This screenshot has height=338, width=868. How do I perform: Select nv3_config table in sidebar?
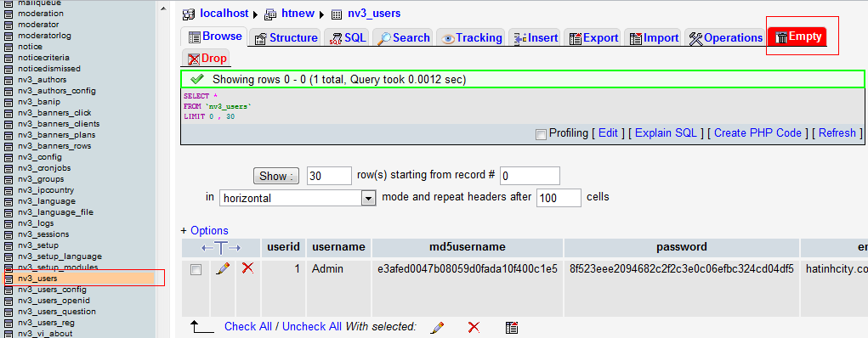pos(40,157)
